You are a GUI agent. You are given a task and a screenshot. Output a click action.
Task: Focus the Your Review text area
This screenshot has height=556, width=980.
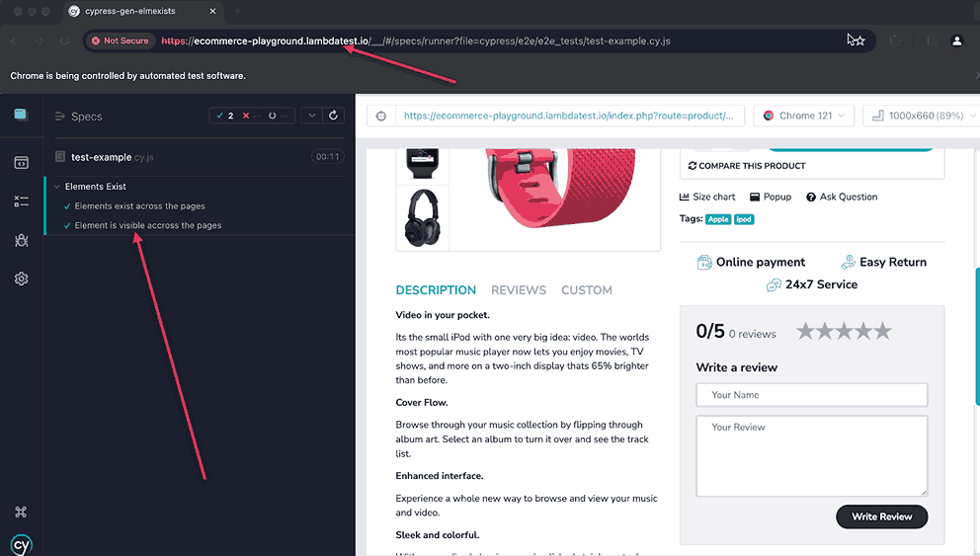pyautogui.click(x=812, y=456)
